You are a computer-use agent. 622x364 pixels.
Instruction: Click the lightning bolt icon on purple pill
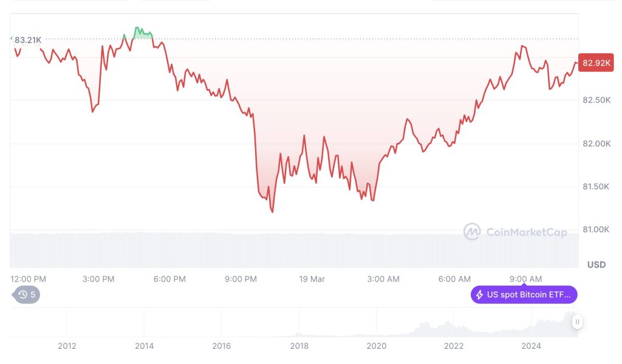point(480,295)
